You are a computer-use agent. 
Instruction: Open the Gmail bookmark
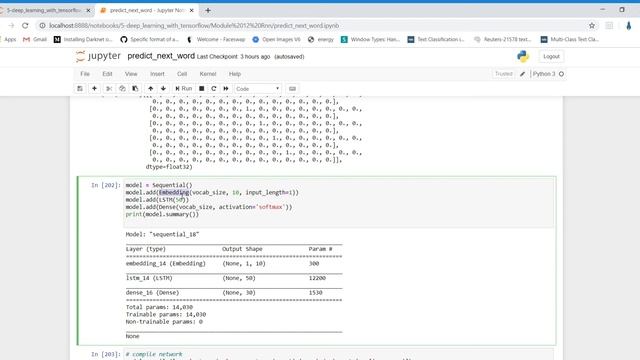[x=35, y=39]
